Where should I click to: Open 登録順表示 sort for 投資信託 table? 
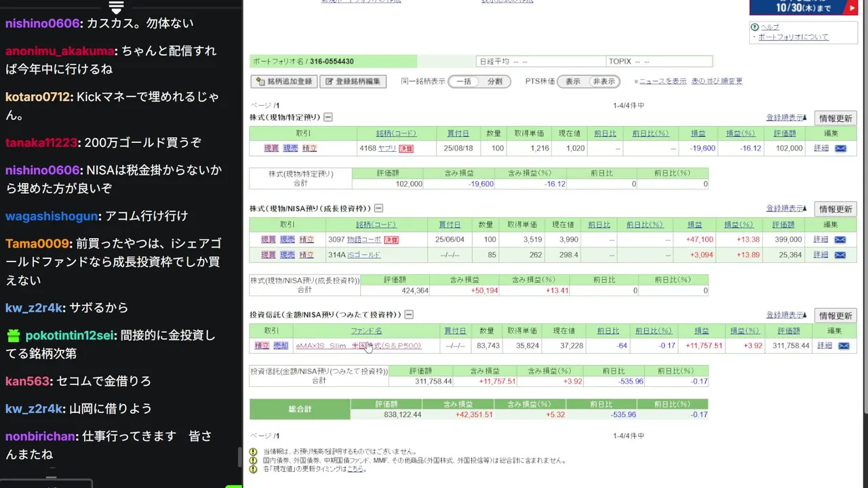point(787,315)
